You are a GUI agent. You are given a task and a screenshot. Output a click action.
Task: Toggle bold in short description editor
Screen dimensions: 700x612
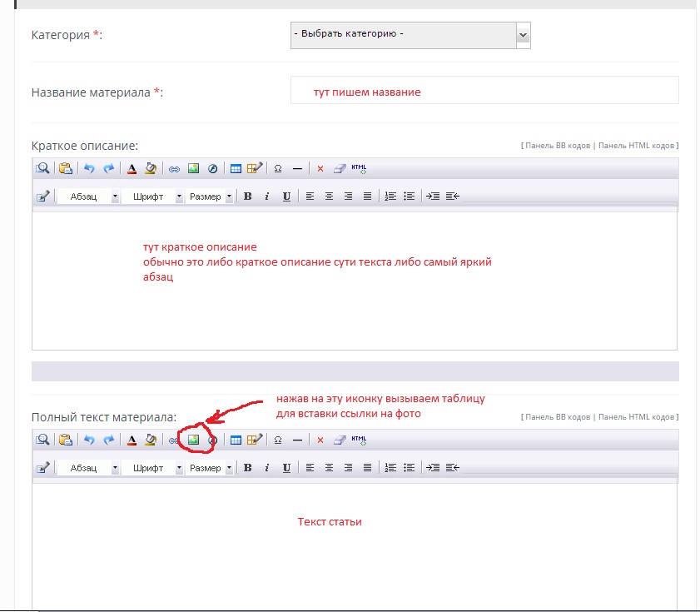point(248,197)
